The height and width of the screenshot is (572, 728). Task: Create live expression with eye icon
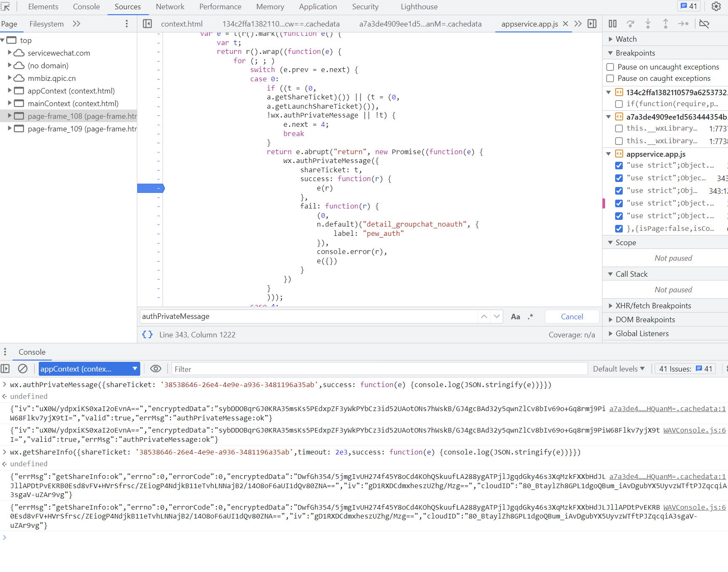click(x=156, y=369)
